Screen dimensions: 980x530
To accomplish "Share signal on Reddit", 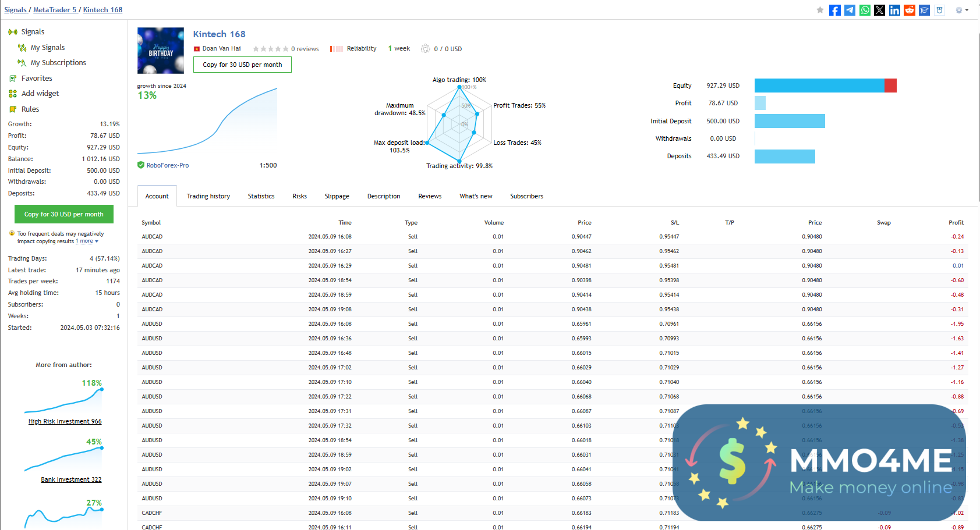I will pos(910,10).
